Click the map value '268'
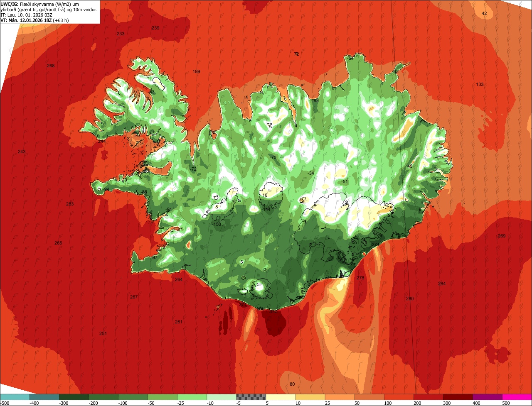This screenshot has height=406, width=532. [51, 66]
